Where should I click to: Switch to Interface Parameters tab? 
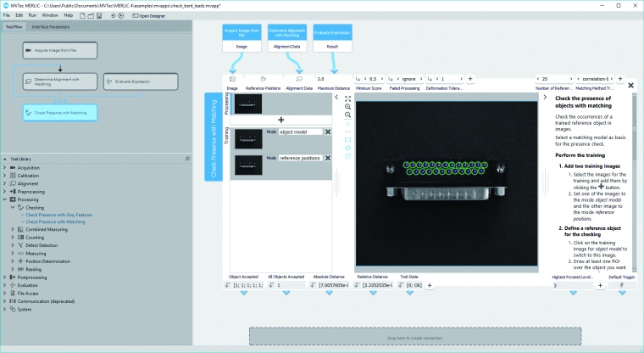tap(50, 27)
